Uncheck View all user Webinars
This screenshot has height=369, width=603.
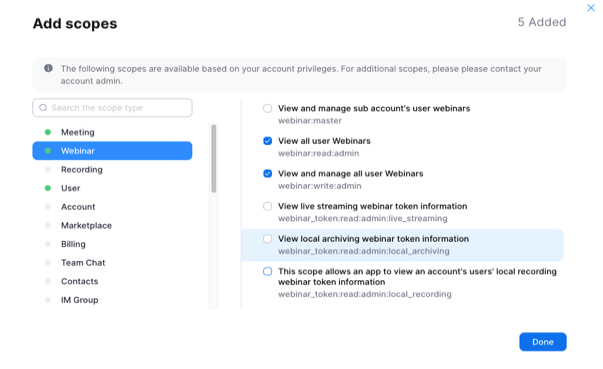(268, 141)
